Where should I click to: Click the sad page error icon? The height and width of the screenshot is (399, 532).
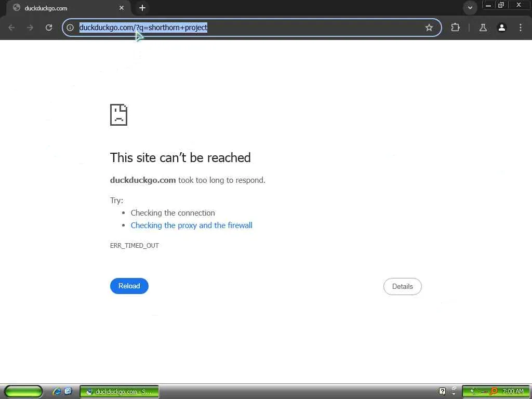pos(119,115)
